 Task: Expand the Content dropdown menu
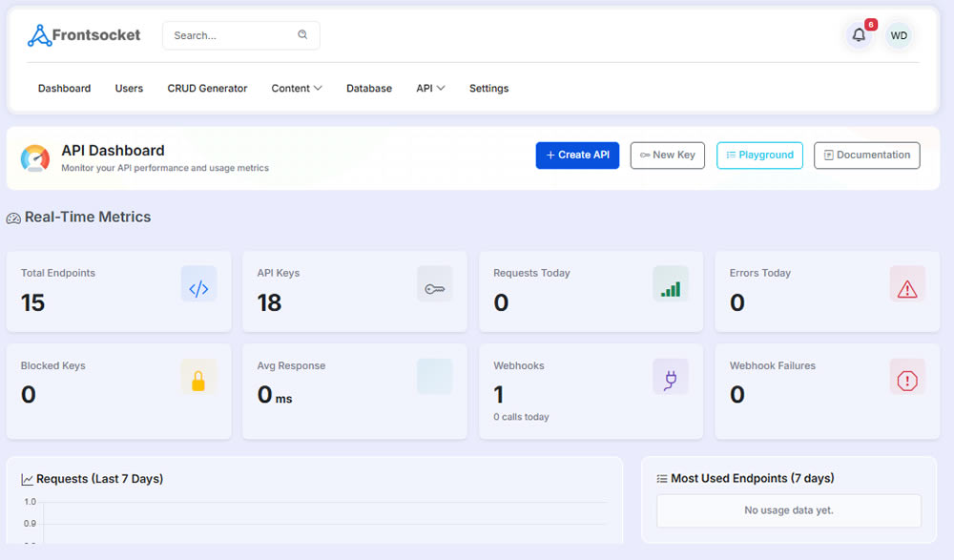[296, 89]
